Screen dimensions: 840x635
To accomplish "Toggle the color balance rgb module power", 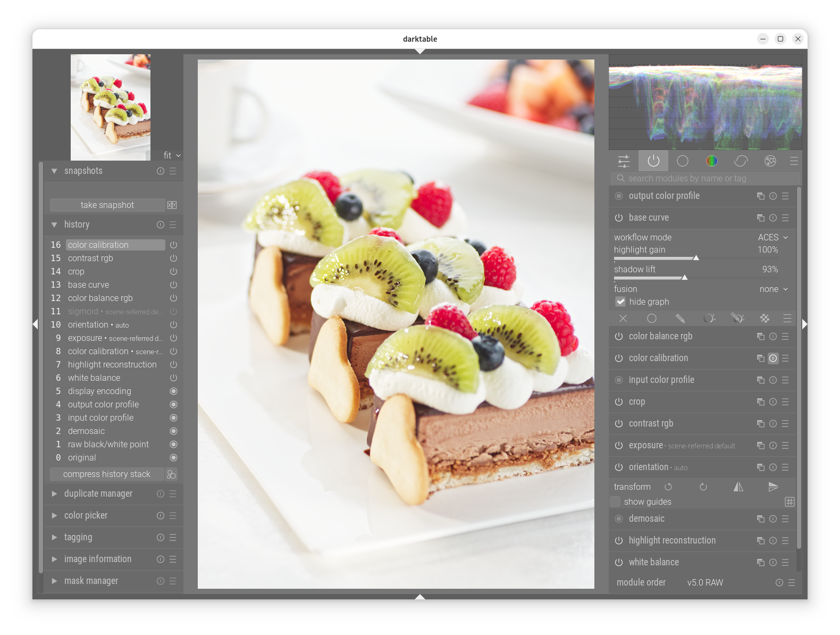I will [619, 337].
